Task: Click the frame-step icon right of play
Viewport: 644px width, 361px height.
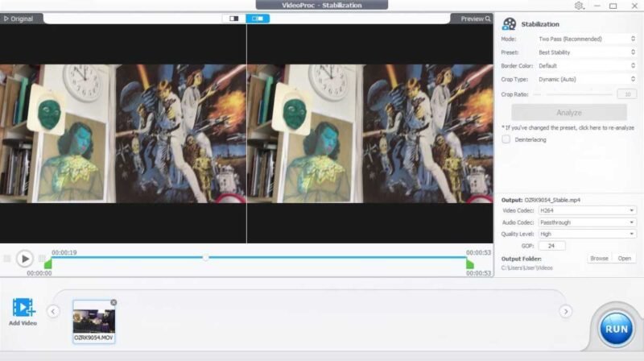Action: coord(42,259)
